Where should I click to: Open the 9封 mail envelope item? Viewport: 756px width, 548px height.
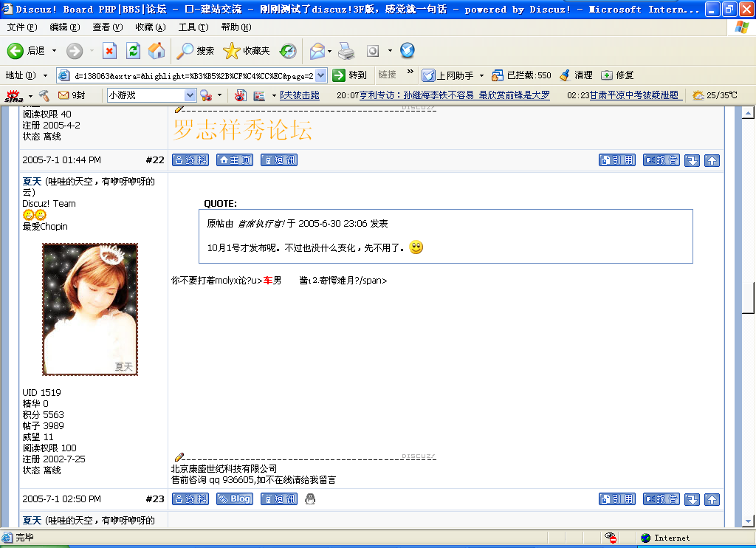tap(72, 95)
